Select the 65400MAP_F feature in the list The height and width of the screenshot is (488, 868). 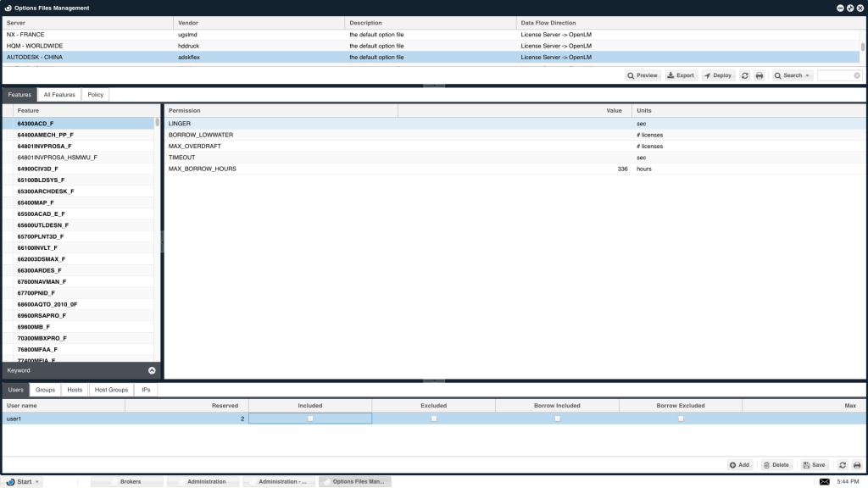coord(36,202)
